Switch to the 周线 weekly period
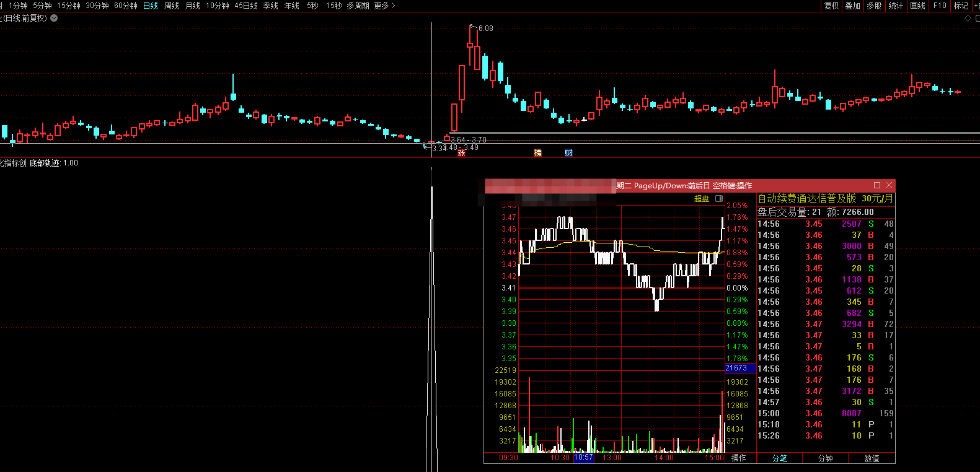This screenshot has width=980, height=472. [172, 6]
